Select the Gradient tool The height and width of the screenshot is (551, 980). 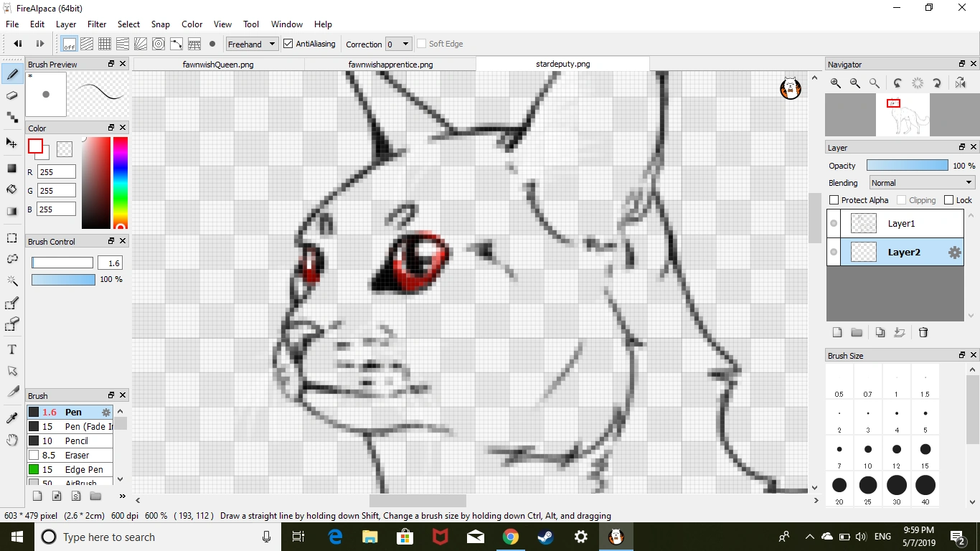(x=12, y=211)
